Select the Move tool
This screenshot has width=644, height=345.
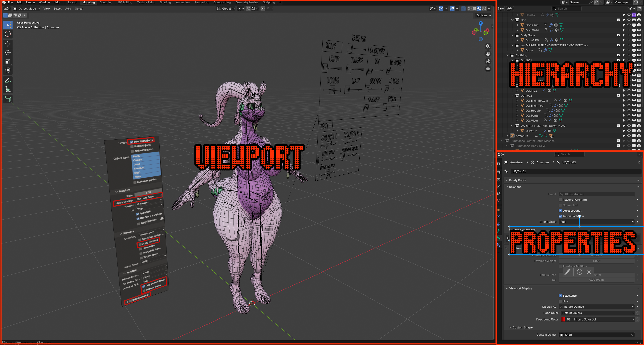[8, 44]
